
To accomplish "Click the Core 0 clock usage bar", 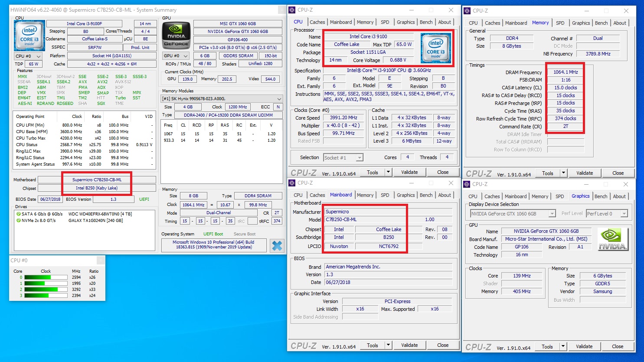I will [46, 277].
